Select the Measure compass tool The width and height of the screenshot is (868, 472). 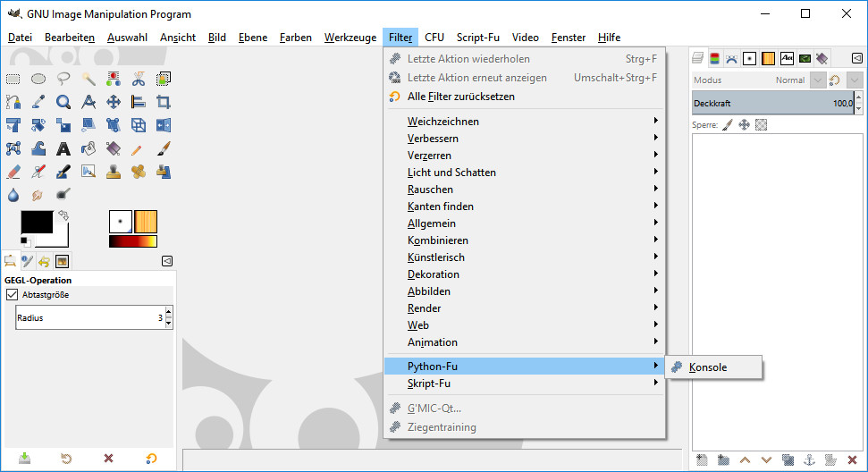[88, 102]
